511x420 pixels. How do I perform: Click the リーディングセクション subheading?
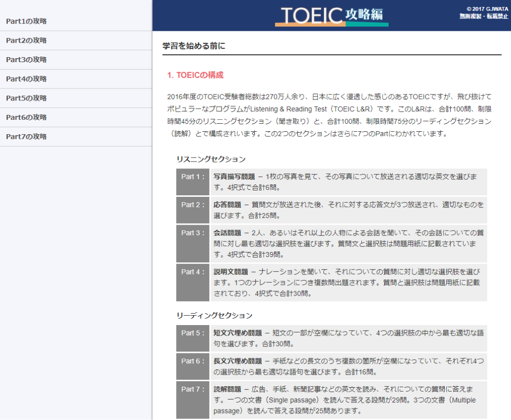(x=214, y=316)
